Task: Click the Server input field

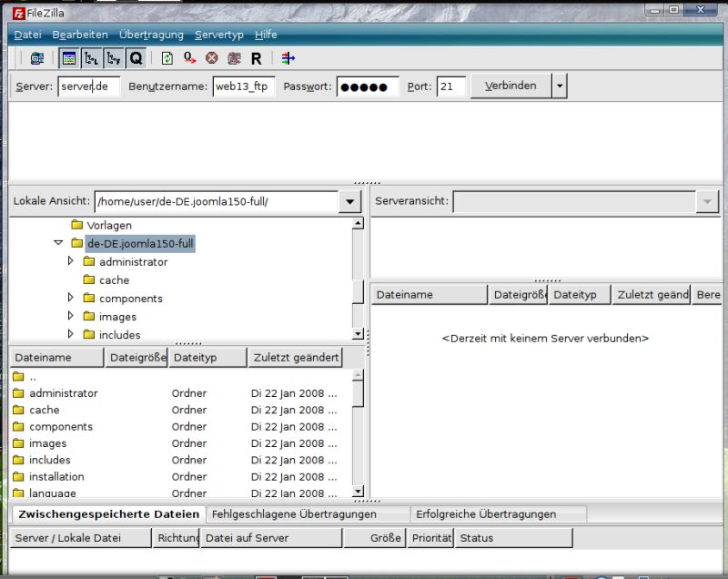Action: [x=88, y=86]
